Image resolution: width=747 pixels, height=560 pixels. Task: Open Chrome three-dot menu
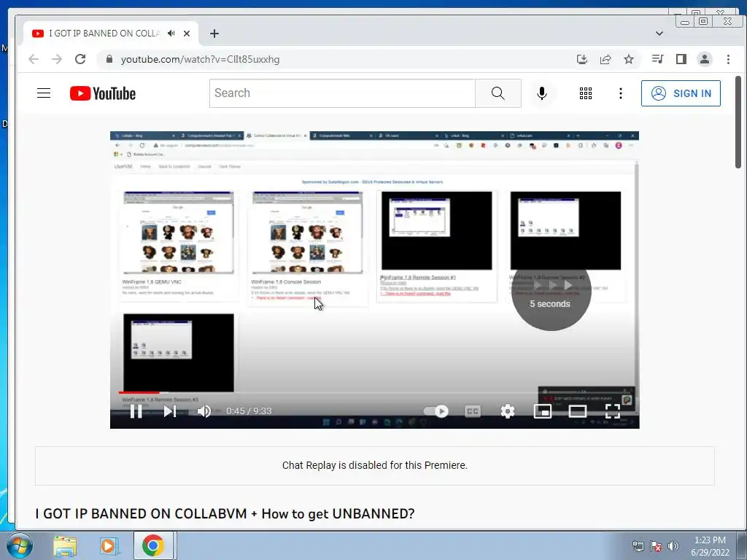tap(728, 59)
